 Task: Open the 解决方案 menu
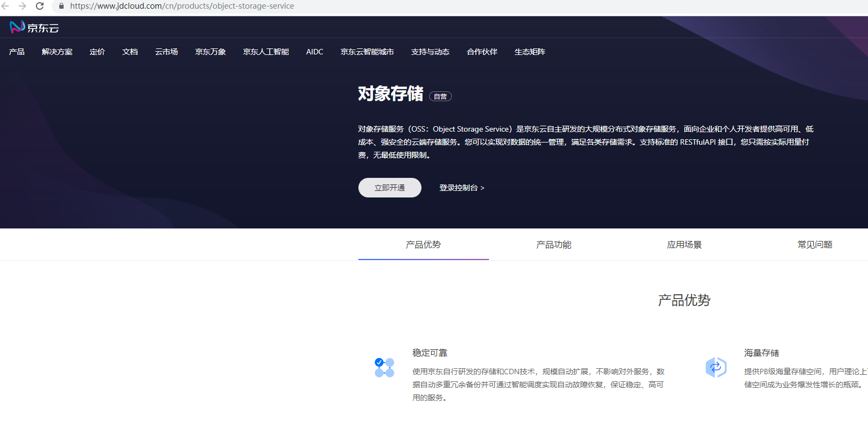coord(57,52)
